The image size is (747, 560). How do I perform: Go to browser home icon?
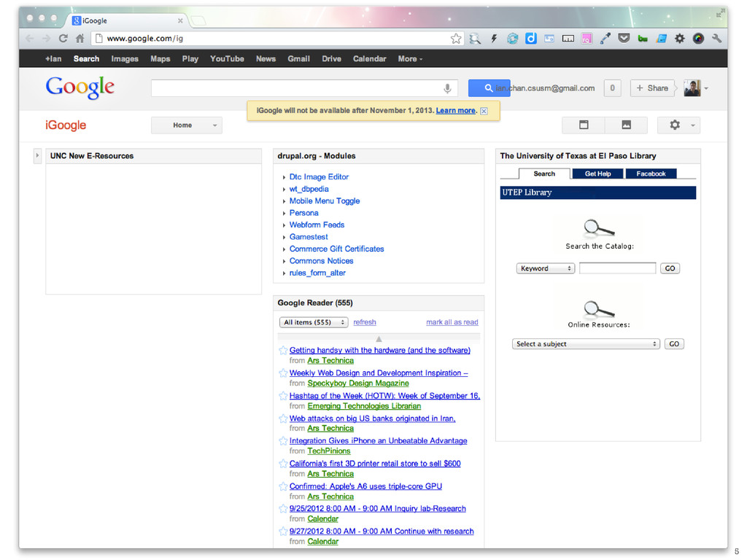(x=80, y=39)
